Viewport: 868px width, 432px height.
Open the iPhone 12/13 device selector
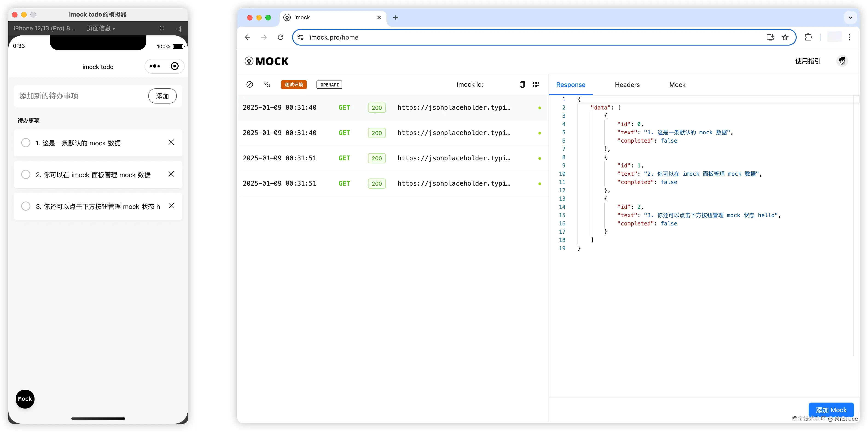point(44,29)
